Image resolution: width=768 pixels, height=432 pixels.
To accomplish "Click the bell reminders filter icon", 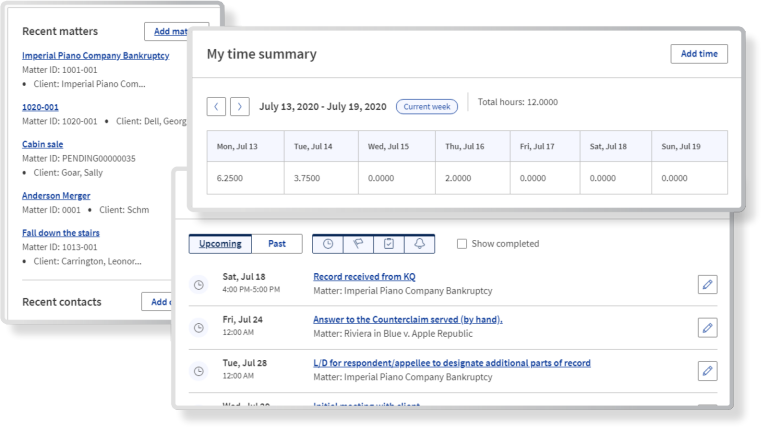I will (x=419, y=244).
